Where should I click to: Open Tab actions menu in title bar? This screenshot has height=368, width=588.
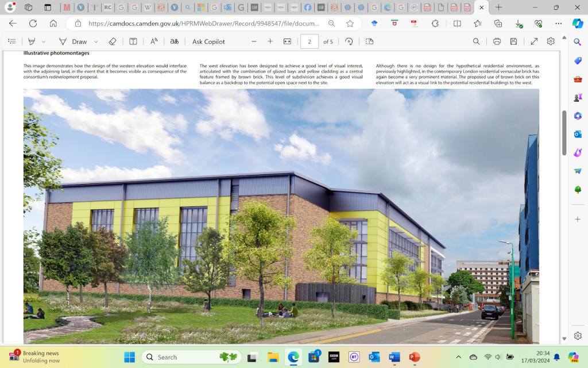click(x=48, y=7)
